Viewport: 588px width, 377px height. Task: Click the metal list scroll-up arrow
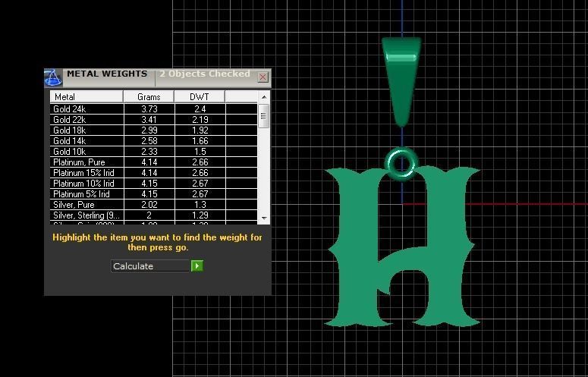coord(264,97)
